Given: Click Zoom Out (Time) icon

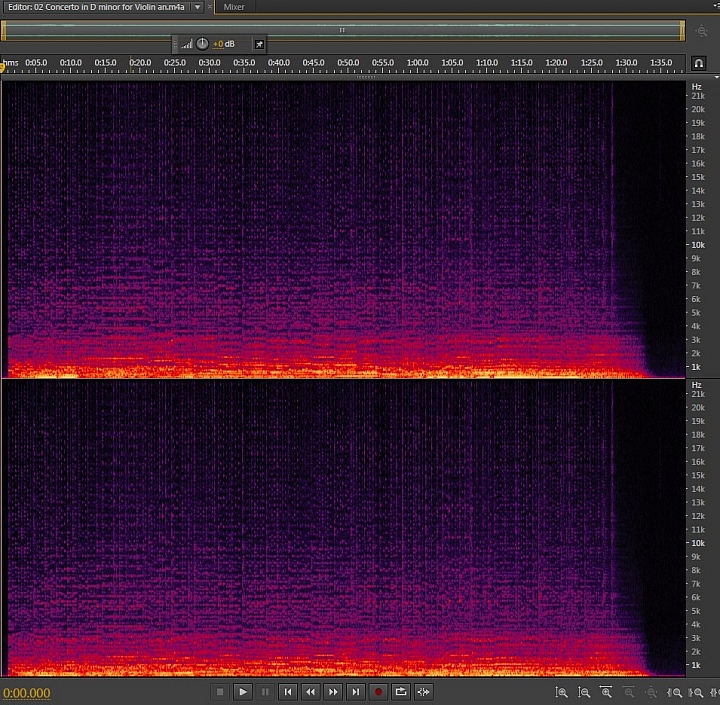Looking at the screenshot, I should (629, 692).
